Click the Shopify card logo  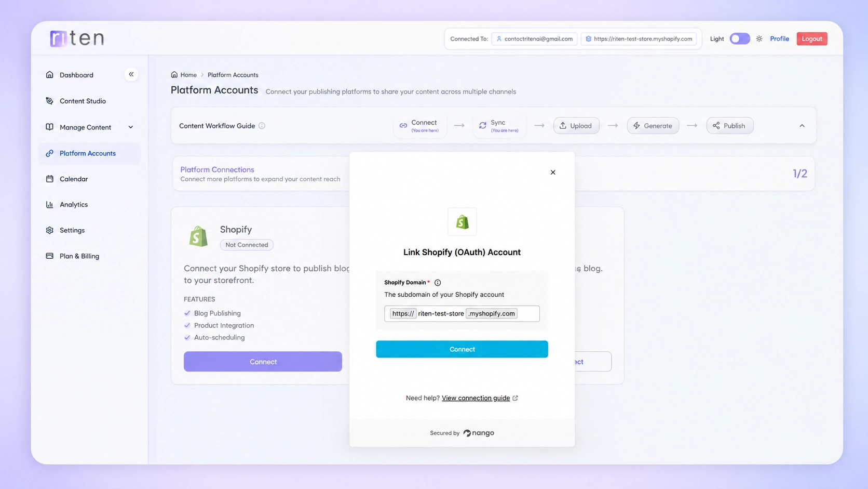pyautogui.click(x=198, y=236)
